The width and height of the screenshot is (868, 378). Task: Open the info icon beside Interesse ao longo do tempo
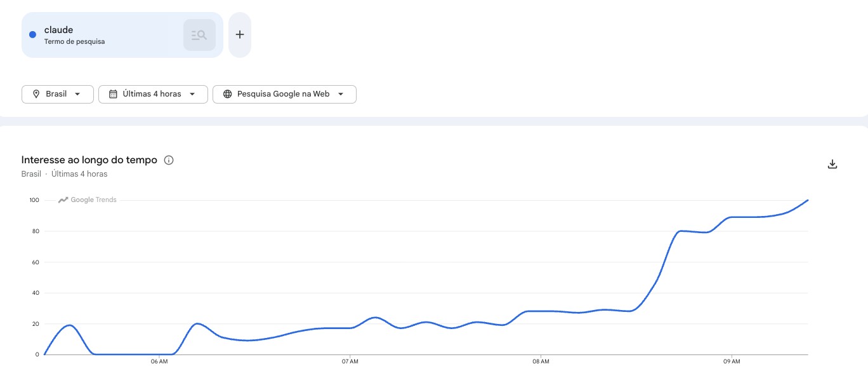[x=169, y=160]
